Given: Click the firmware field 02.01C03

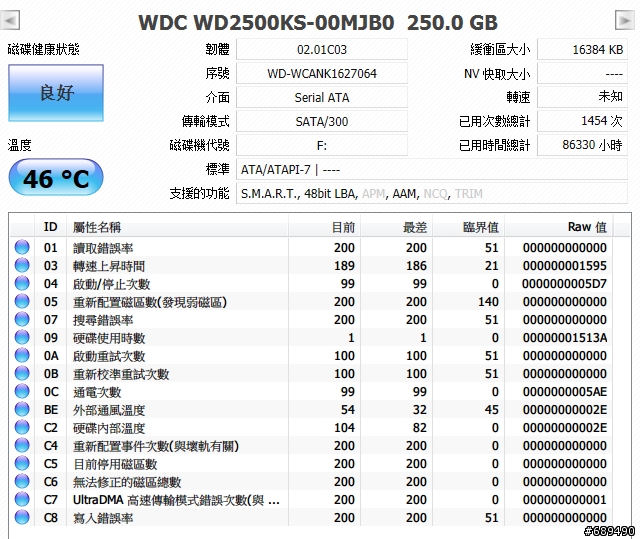Looking at the screenshot, I should click(322, 49).
